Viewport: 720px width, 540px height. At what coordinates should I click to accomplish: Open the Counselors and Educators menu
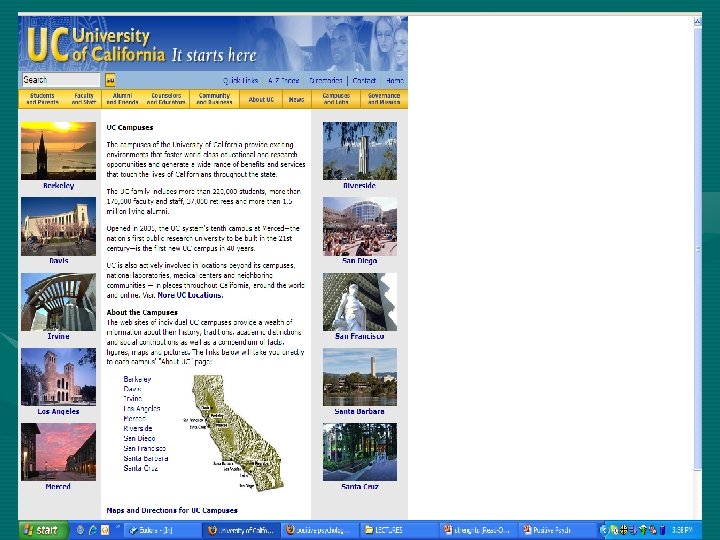pos(166,99)
